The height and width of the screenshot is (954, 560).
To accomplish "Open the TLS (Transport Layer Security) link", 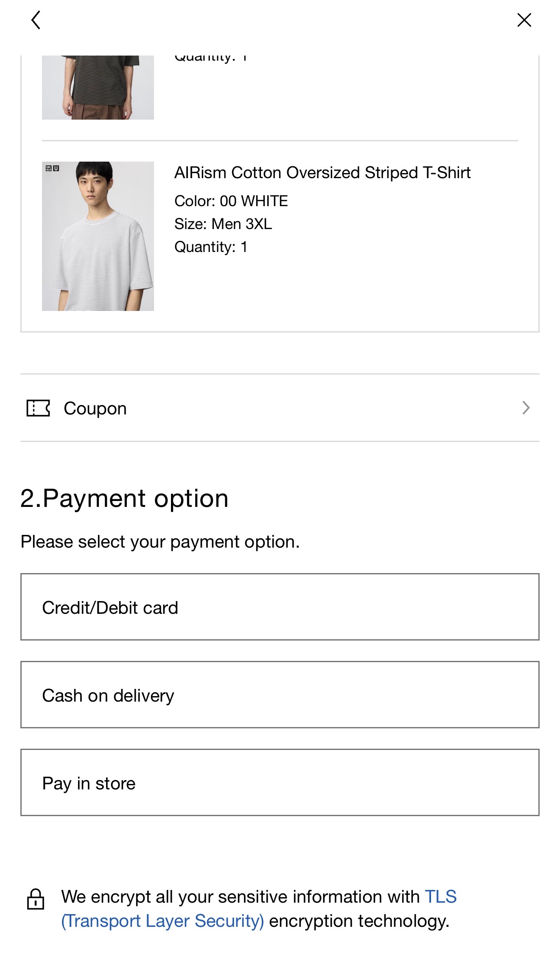I will [259, 909].
